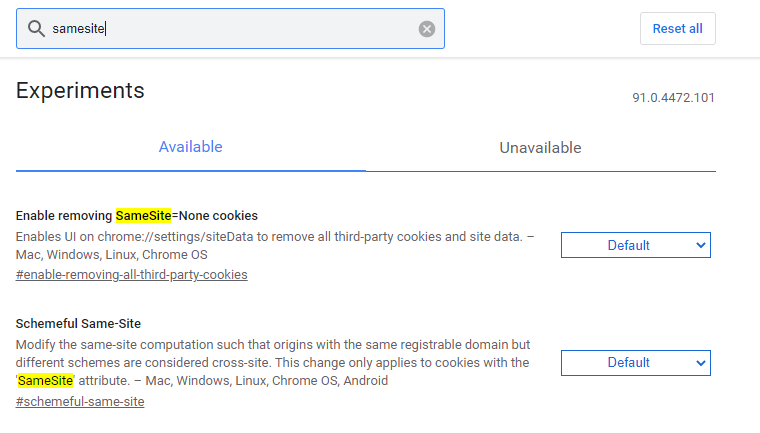Click the magnifier search icon
Screen dimensions: 760x433
[36, 29]
